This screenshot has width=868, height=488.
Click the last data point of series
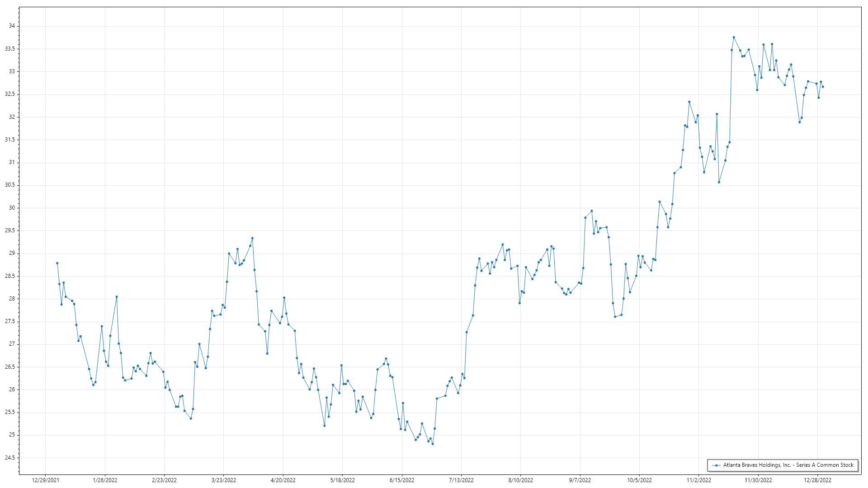pos(823,87)
